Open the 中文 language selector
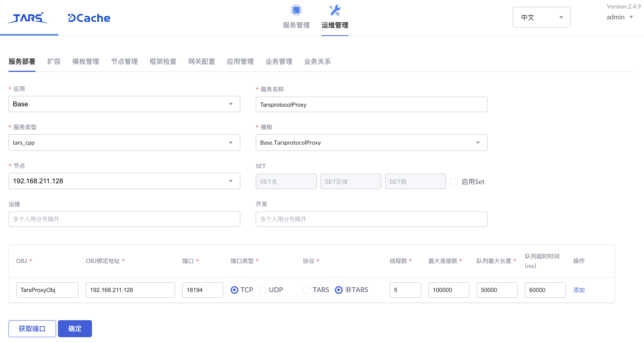This screenshot has height=343, width=644. (541, 17)
